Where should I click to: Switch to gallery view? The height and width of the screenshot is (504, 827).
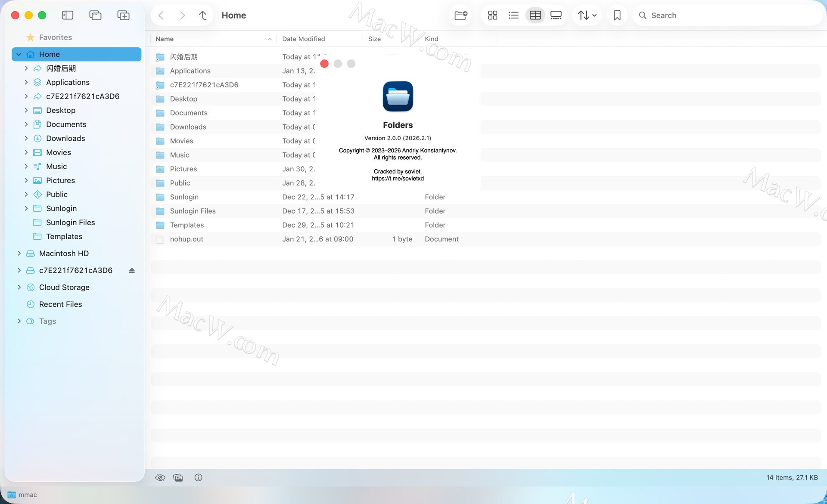[556, 15]
